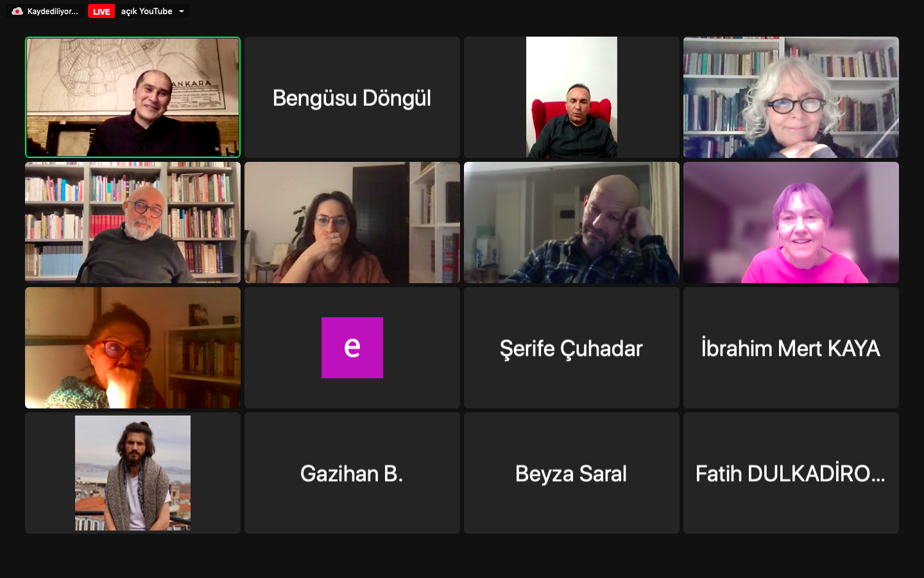Open the açık YouTube live stream label
The height and width of the screenshot is (578, 924).
click(x=146, y=12)
